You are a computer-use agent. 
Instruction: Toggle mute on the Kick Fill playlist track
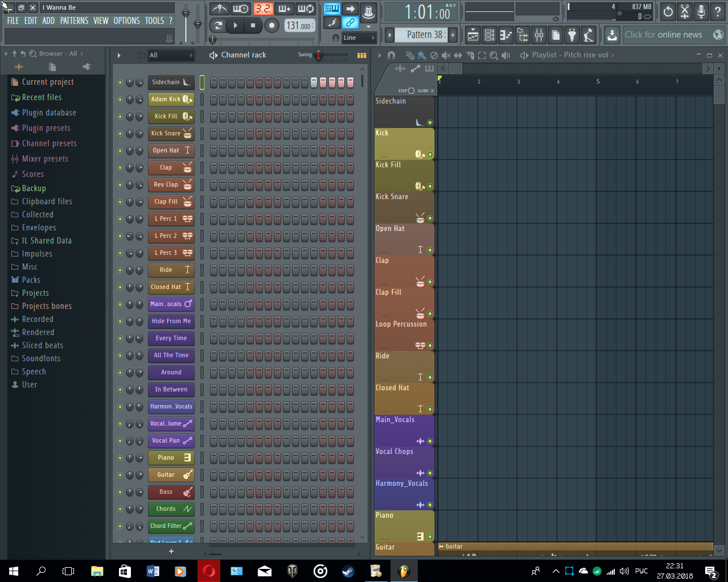pos(430,187)
